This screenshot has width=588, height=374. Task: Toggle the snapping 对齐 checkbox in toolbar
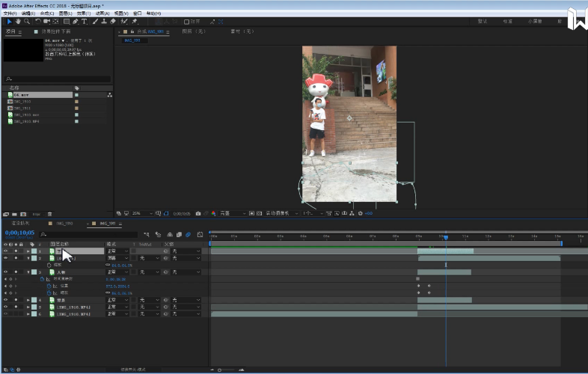pos(186,22)
